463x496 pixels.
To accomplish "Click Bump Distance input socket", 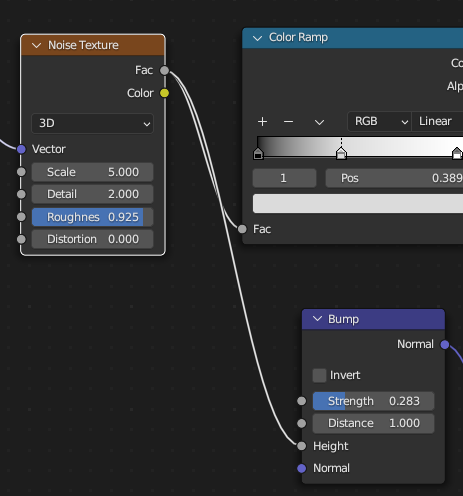I will [302, 423].
